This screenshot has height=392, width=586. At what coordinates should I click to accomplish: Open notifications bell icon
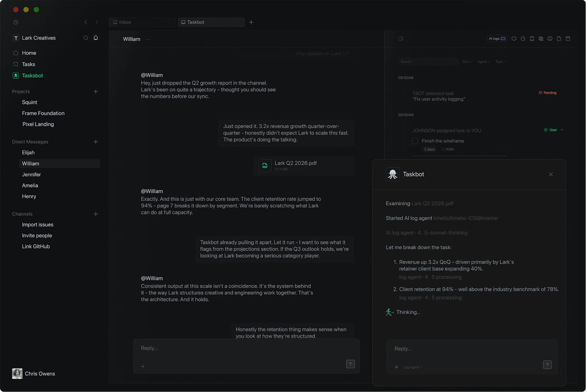click(x=96, y=38)
